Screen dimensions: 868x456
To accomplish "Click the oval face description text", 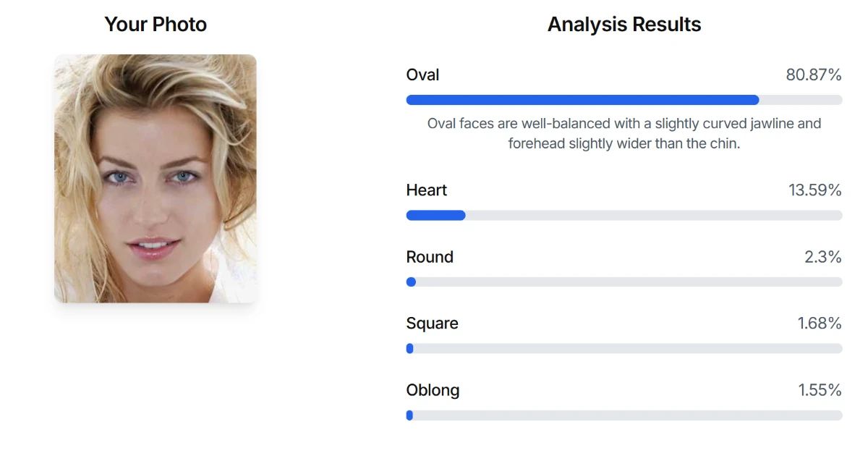I will 624,133.
